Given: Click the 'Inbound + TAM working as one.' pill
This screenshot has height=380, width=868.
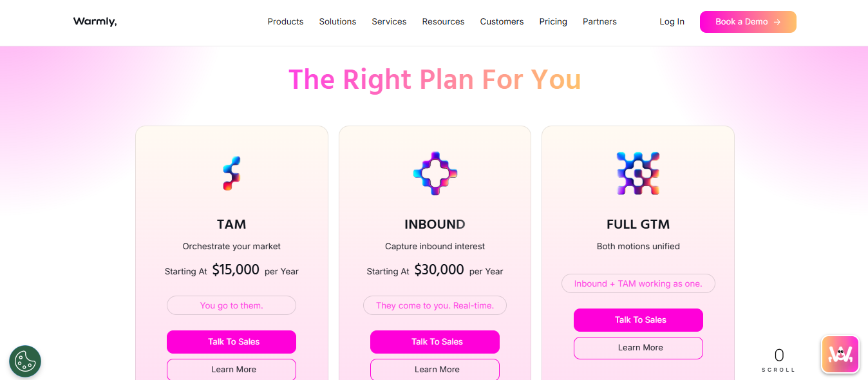Looking at the screenshot, I should (638, 283).
